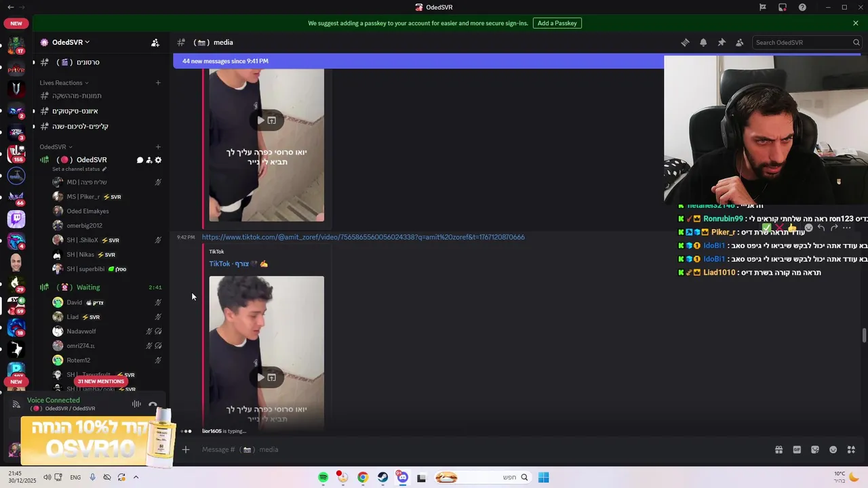Play the lower TikTok video embed
The width and height of the screenshot is (868, 488).
[x=259, y=378]
